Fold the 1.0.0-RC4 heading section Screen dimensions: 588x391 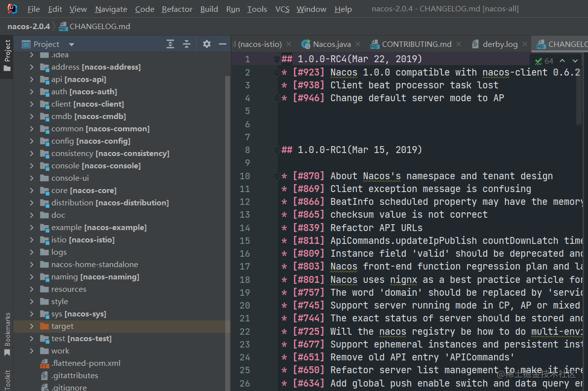click(x=277, y=59)
